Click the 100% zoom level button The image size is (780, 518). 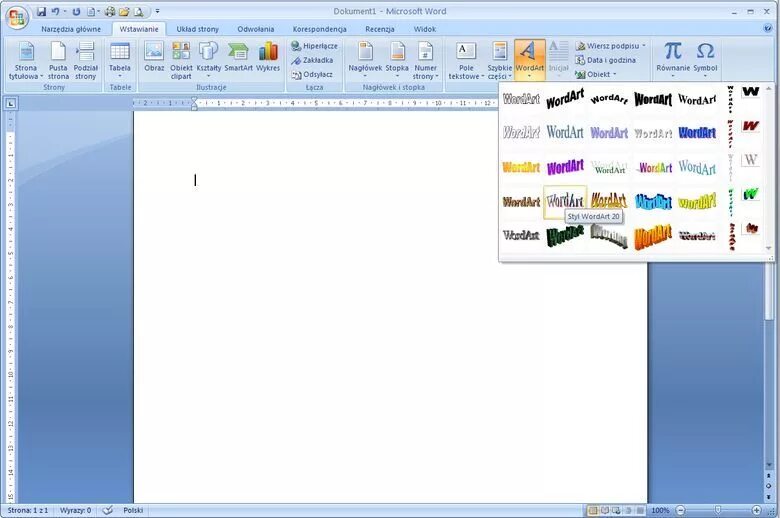pyautogui.click(x=660, y=510)
